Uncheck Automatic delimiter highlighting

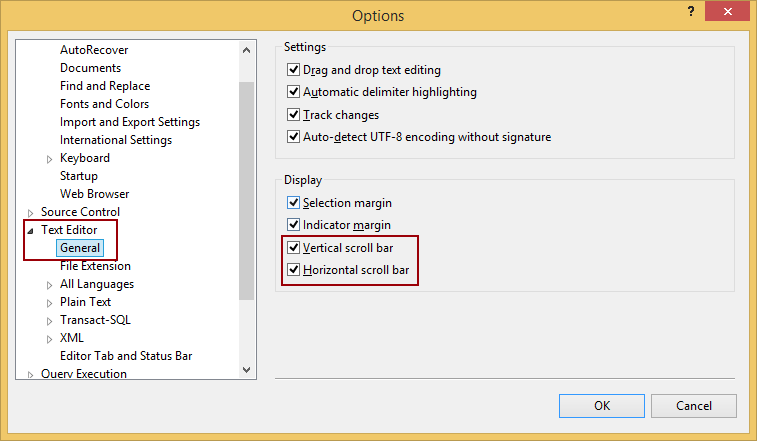(294, 92)
